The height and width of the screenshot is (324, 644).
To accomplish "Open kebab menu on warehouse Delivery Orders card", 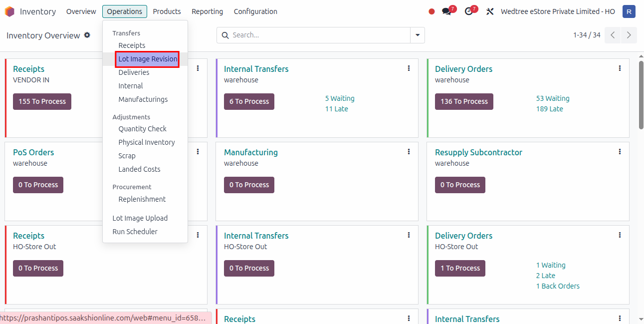I will [620, 68].
